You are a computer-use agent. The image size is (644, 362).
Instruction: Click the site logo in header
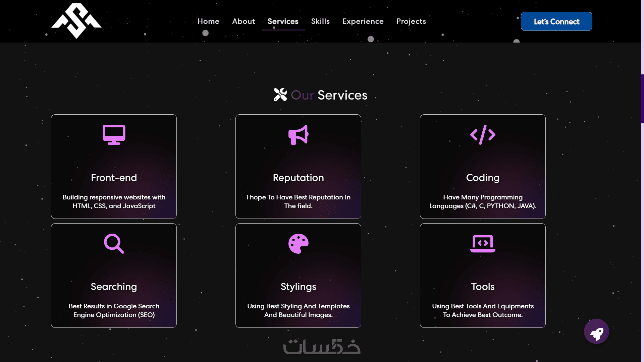pos(76,21)
